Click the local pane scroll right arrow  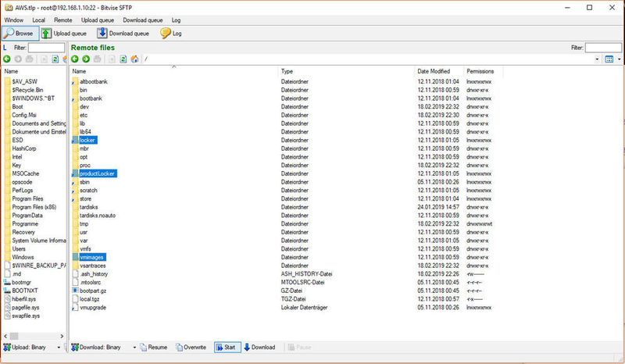(x=62, y=337)
